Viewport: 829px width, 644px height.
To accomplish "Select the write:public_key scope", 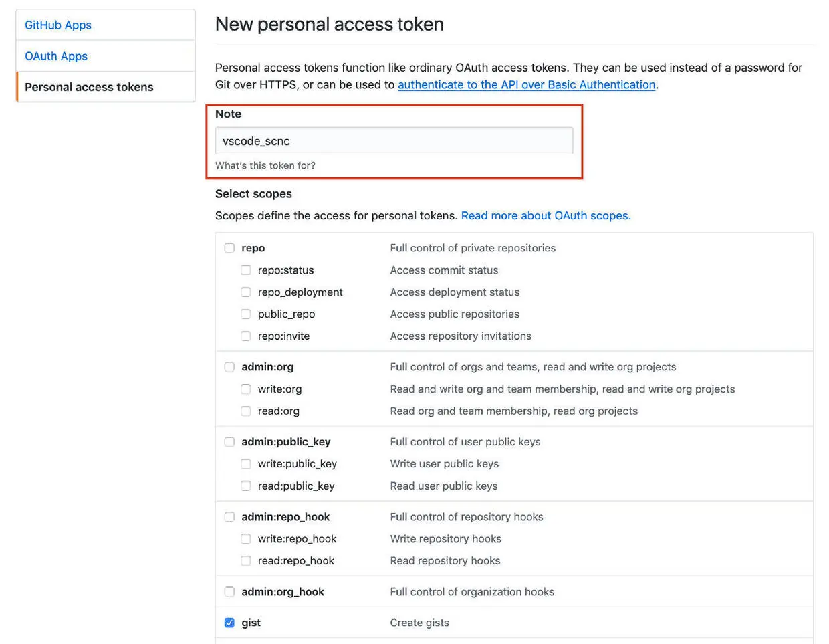I will point(246,464).
